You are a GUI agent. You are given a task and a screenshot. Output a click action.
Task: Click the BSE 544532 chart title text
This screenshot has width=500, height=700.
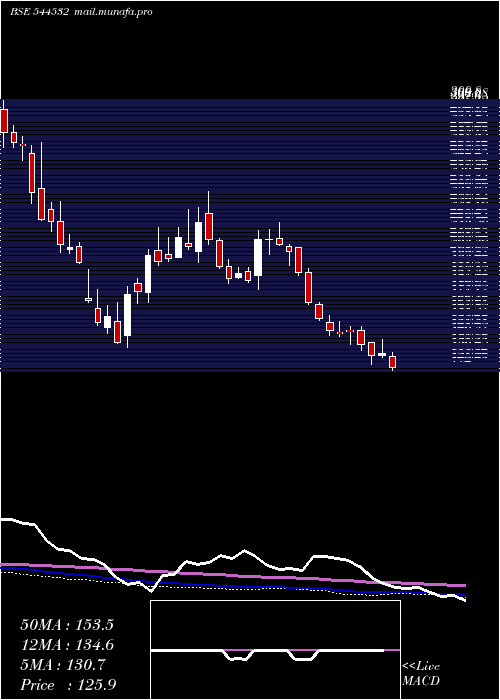(x=39, y=12)
